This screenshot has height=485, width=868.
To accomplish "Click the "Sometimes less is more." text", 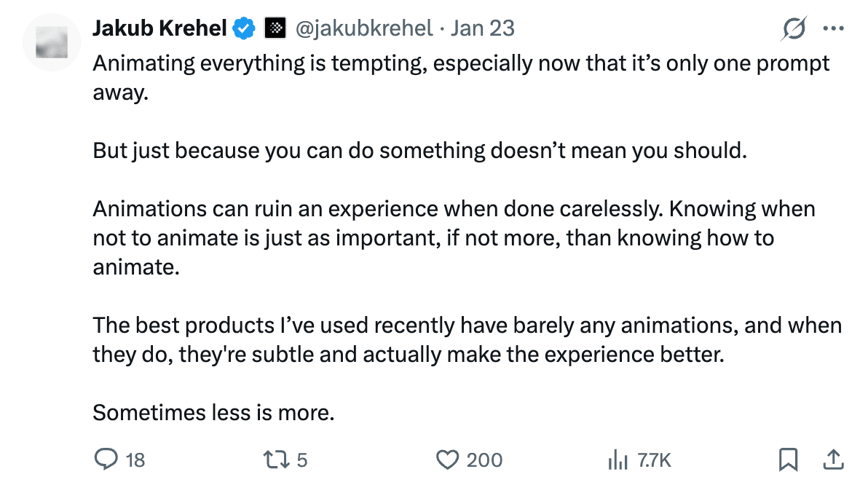I will [x=213, y=413].
